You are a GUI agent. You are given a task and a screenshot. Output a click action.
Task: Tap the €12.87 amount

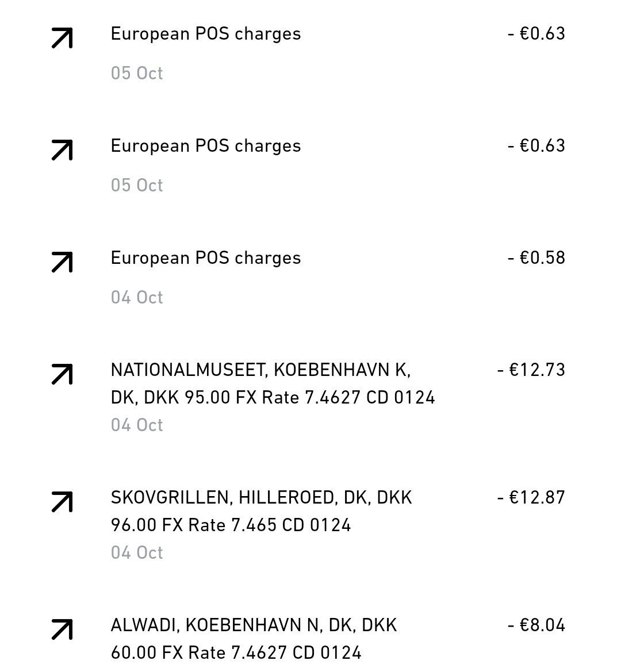coord(531,497)
